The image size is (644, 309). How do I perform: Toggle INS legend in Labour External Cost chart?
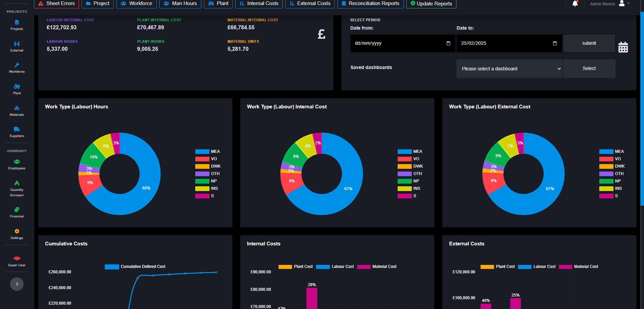611,188
